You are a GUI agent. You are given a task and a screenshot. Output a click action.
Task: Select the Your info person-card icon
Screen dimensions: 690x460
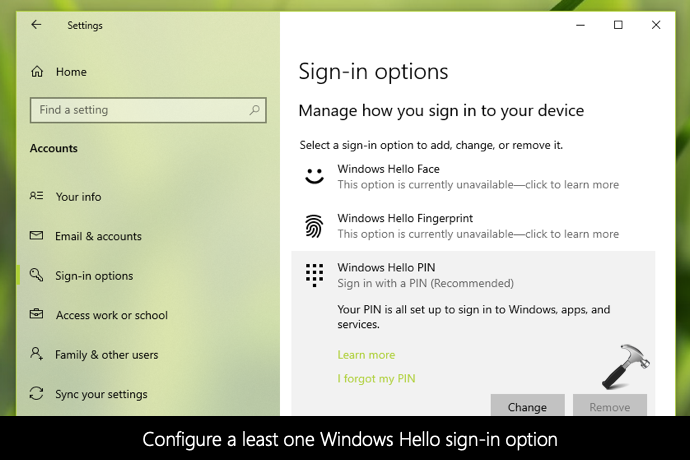tap(37, 195)
